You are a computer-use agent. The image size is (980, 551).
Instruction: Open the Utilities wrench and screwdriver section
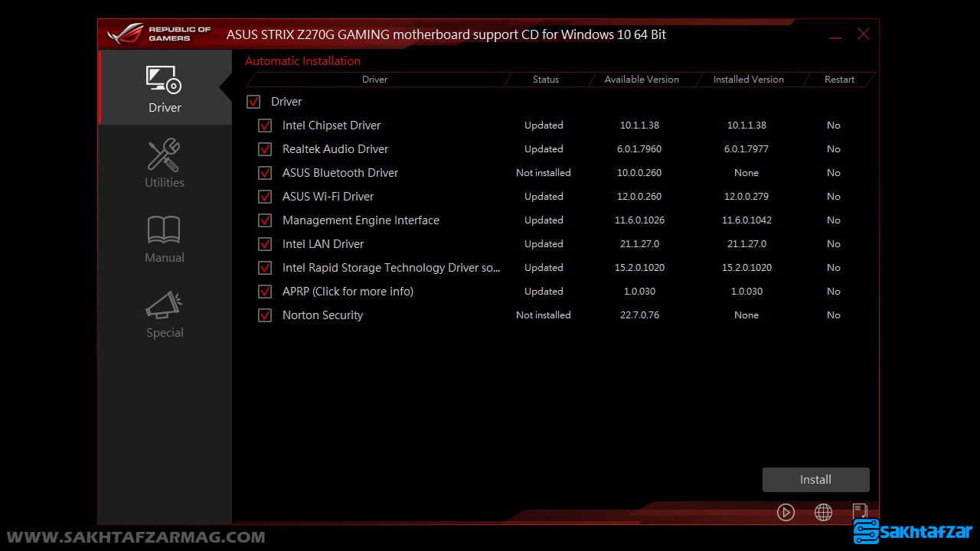click(x=164, y=155)
